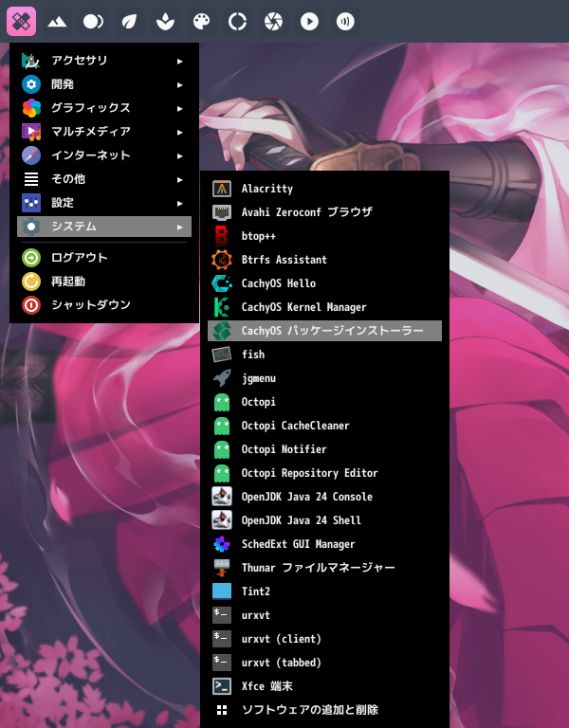This screenshot has width=569, height=728.
Task: Expand the マルチメディア submenu arrow
Action: (180, 132)
